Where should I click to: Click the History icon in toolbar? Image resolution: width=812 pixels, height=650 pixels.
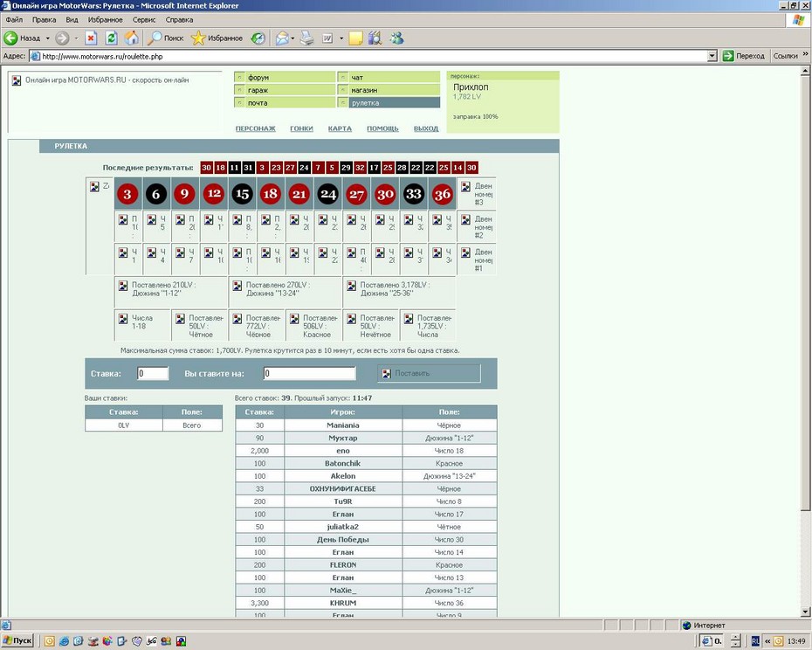(x=258, y=38)
